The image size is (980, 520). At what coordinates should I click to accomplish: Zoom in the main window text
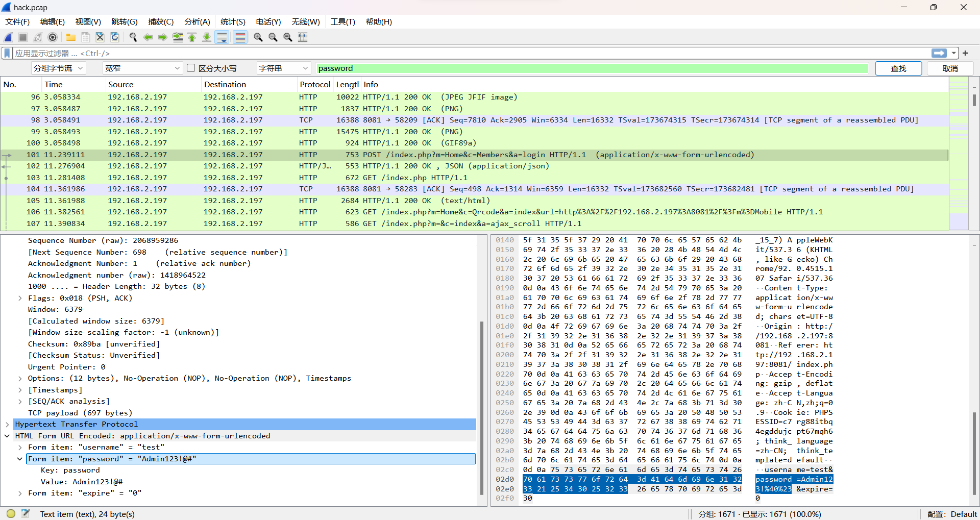point(258,37)
